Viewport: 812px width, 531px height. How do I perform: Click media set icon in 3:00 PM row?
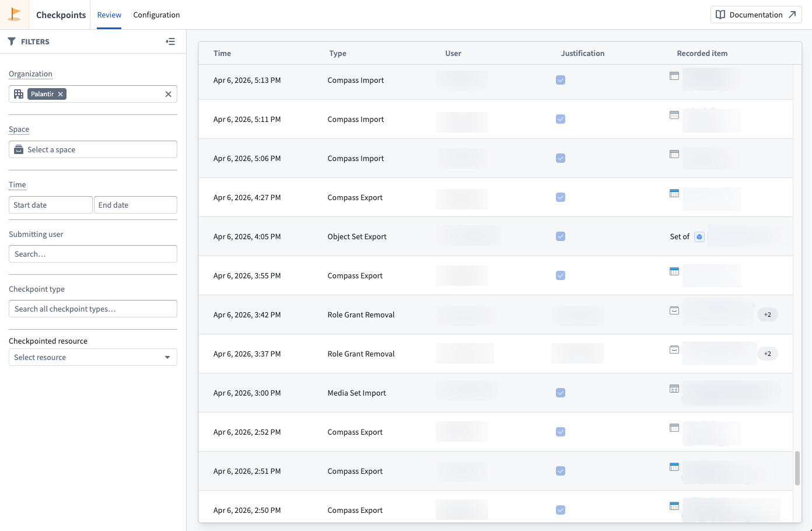[674, 389]
